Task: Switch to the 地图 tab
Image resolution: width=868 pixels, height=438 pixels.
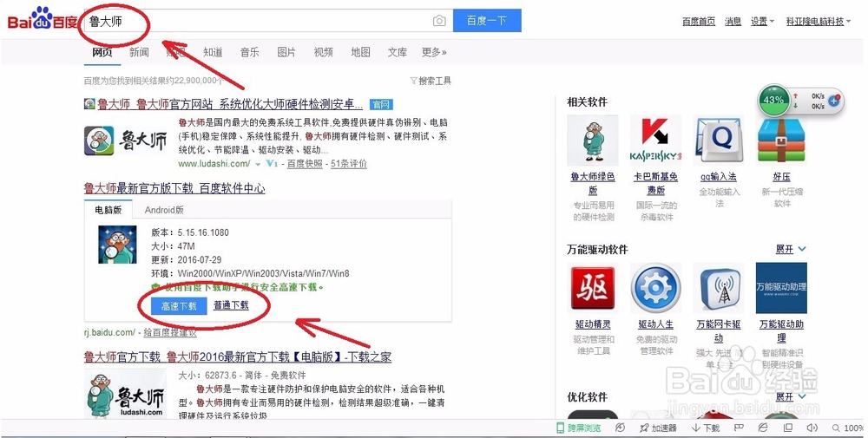Action: [360, 53]
